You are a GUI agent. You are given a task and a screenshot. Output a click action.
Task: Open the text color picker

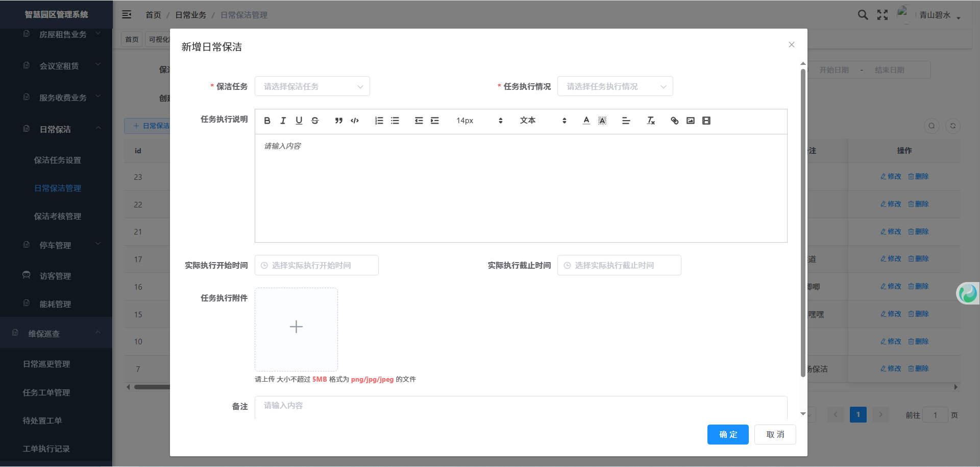pyautogui.click(x=586, y=121)
